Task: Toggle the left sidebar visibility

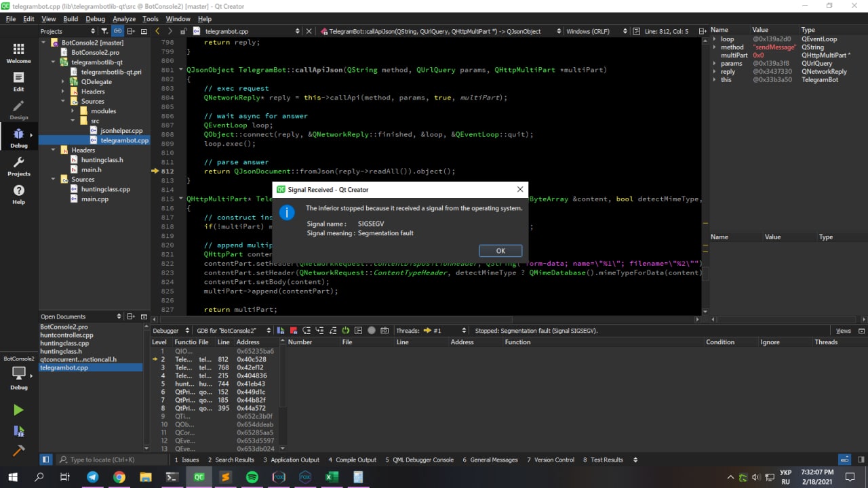Action: (45, 460)
